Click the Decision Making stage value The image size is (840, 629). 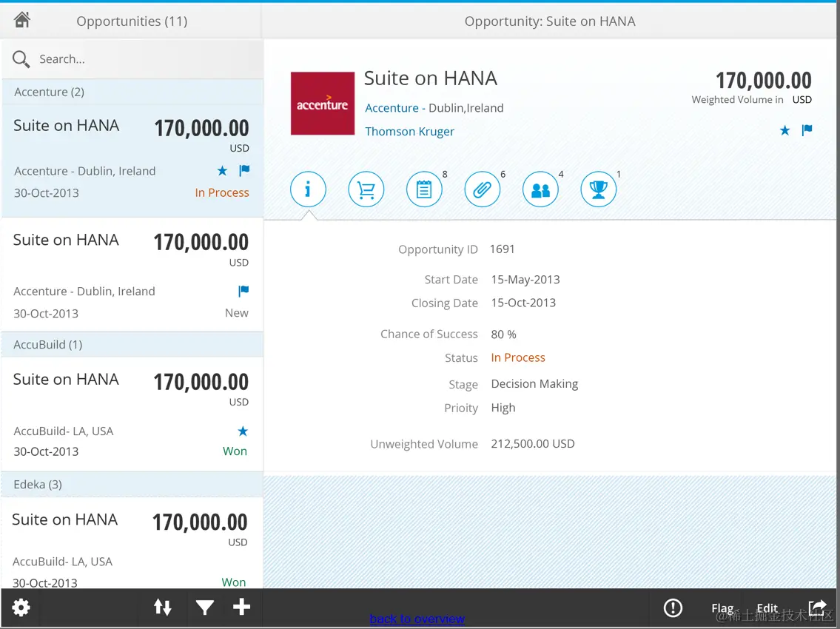534,383
